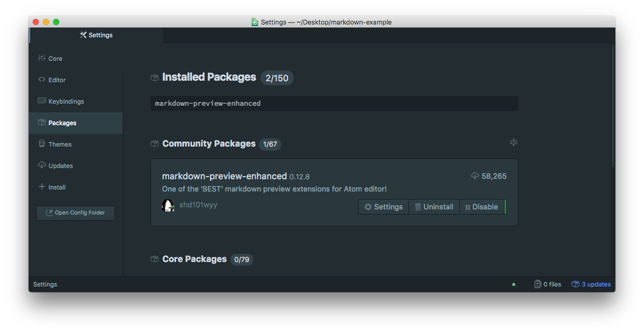Uninstall the markdown-preview-enhanced package
This screenshot has height=333, width=644.
pyautogui.click(x=434, y=207)
